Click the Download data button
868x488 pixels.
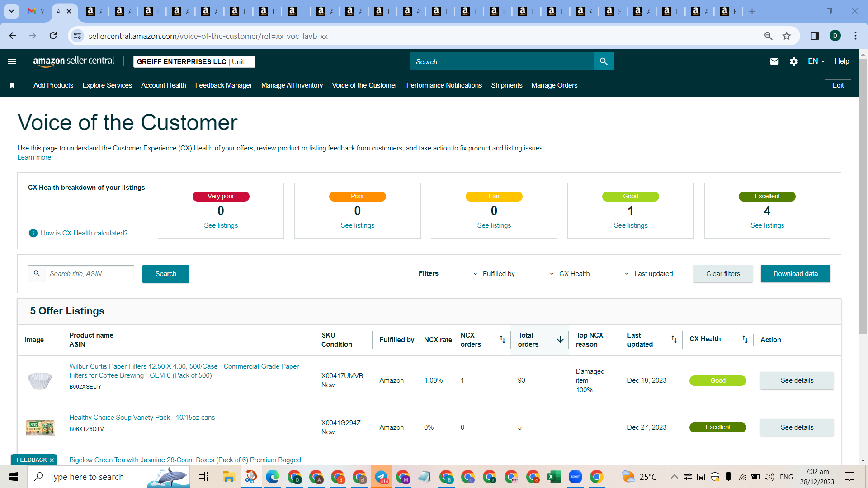click(x=796, y=274)
